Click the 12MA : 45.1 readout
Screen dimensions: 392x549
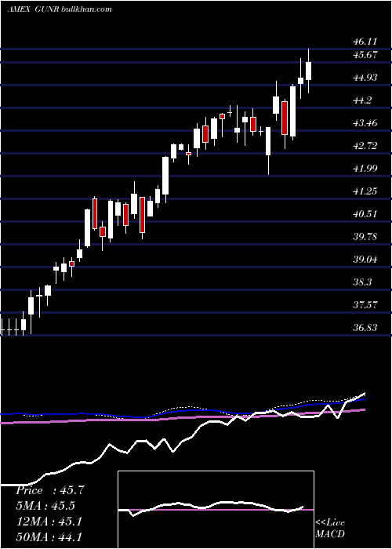49,522
